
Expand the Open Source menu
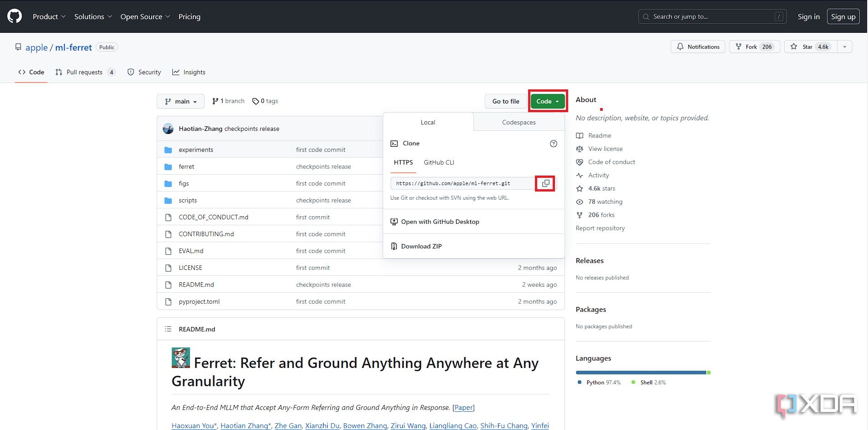145,16
